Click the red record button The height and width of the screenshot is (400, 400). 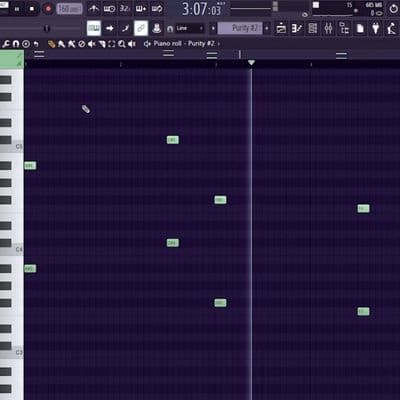[48, 9]
